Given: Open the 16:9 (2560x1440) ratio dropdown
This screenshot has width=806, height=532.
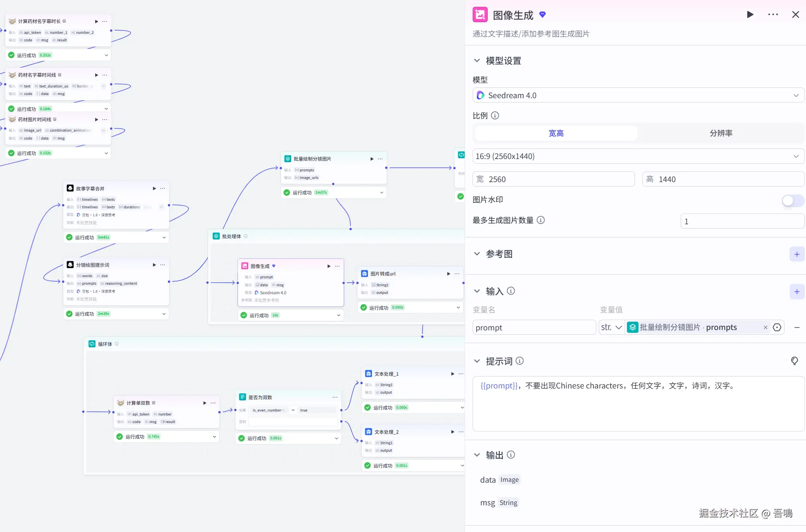Looking at the screenshot, I should (x=638, y=156).
